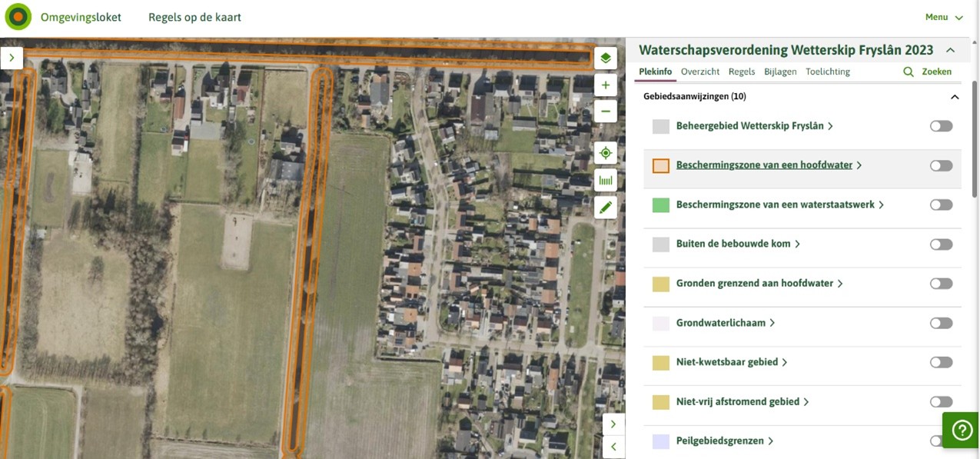Toggle Grondwaterlichaam layer
Image resolution: width=980 pixels, height=459 pixels.
pyautogui.click(x=941, y=323)
